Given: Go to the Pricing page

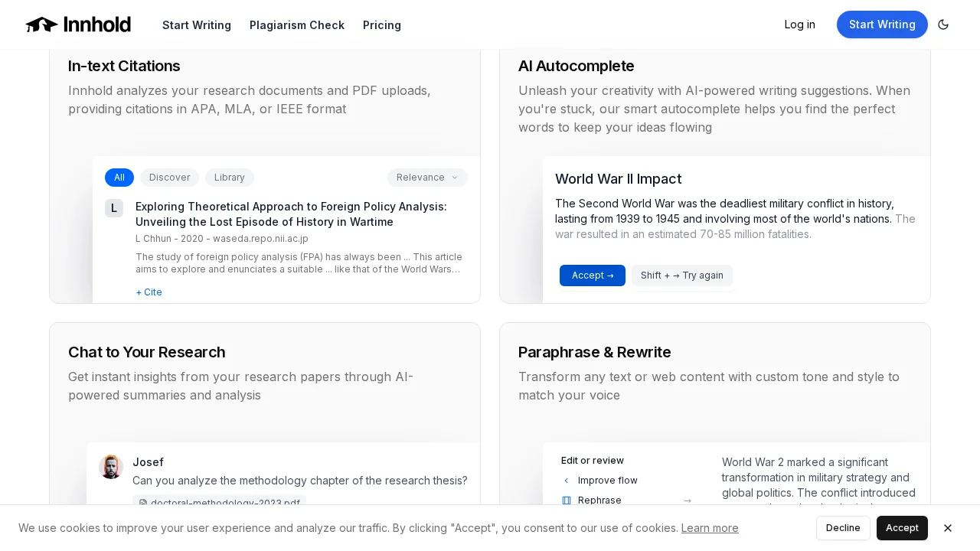Looking at the screenshot, I should [382, 25].
